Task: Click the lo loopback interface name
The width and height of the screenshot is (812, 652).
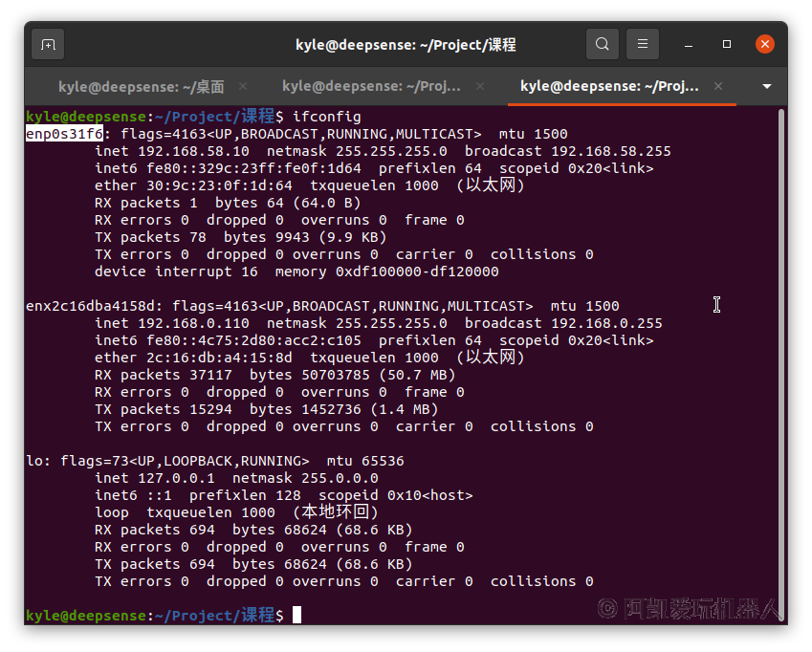Action: [x=33, y=461]
